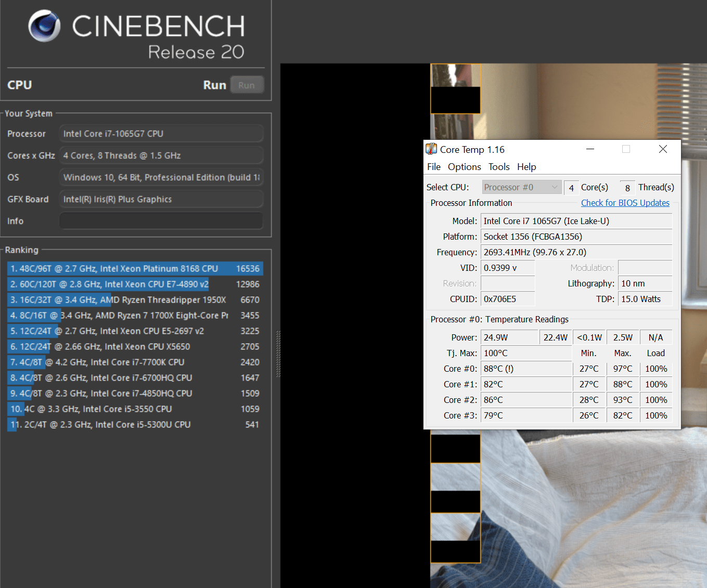Screen dimensions: 707x588
Task: Open the File menu in Core Temp
Action: click(433, 167)
